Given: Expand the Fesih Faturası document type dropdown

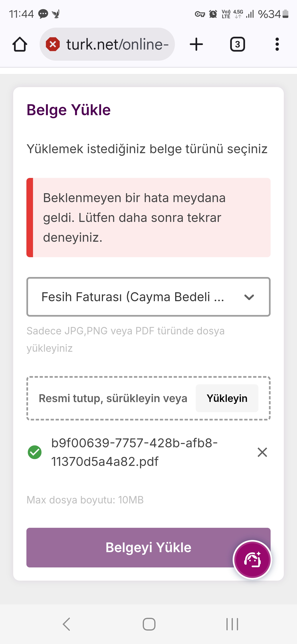Looking at the screenshot, I should 132,297.
